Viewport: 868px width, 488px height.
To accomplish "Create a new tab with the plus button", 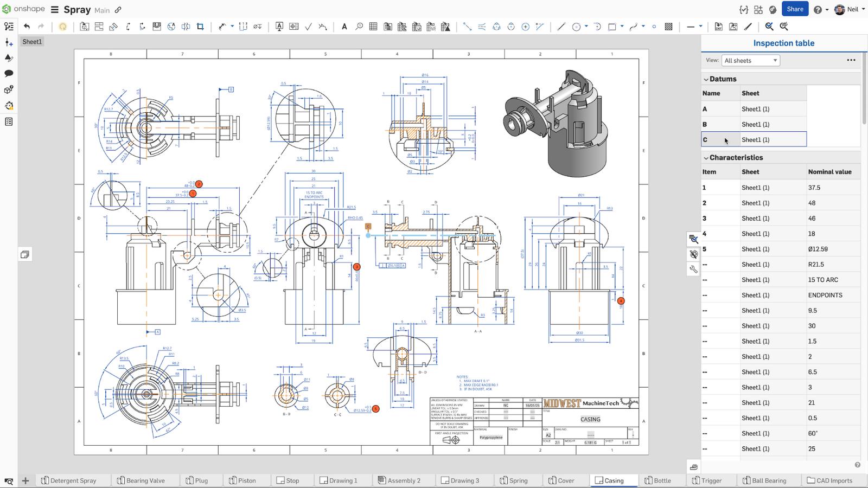I will tap(25, 480).
